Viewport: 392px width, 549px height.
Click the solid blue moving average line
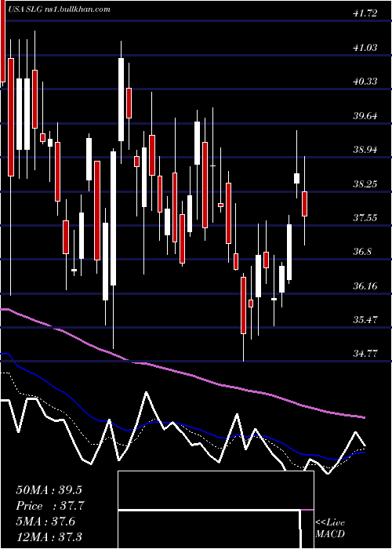182,425
